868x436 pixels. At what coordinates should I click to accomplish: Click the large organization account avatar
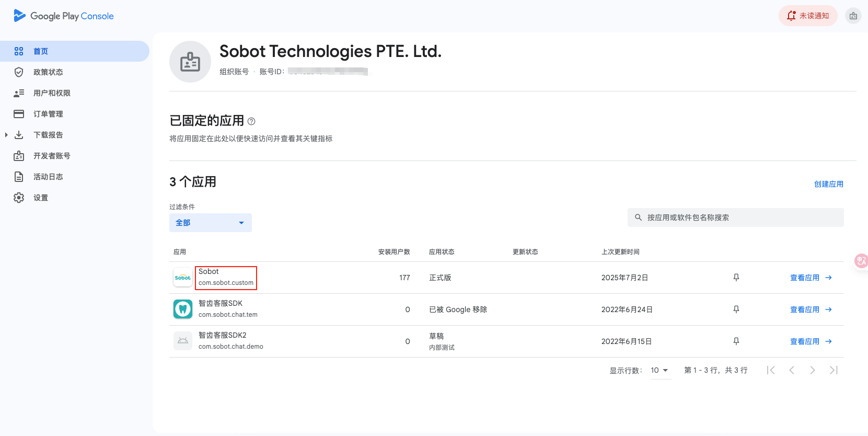point(190,62)
